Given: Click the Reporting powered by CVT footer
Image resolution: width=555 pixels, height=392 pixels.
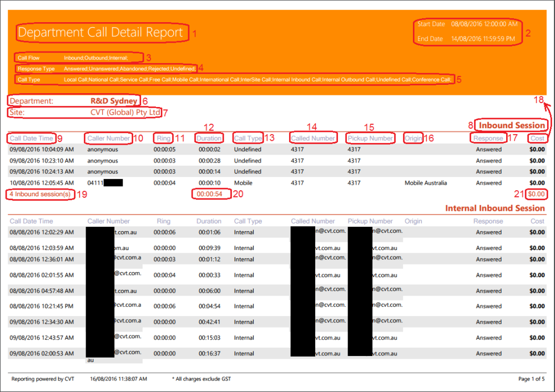Looking at the screenshot, I should (43, 379).
